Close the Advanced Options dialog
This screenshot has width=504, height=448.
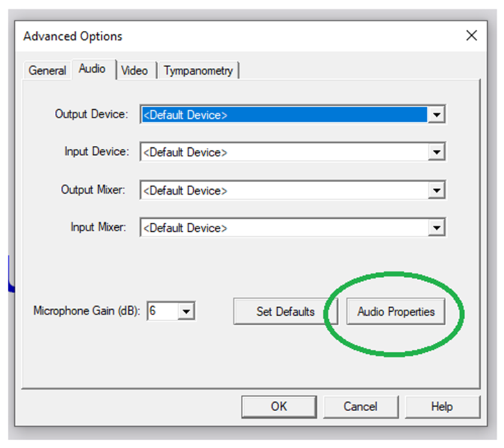(472, 36)
